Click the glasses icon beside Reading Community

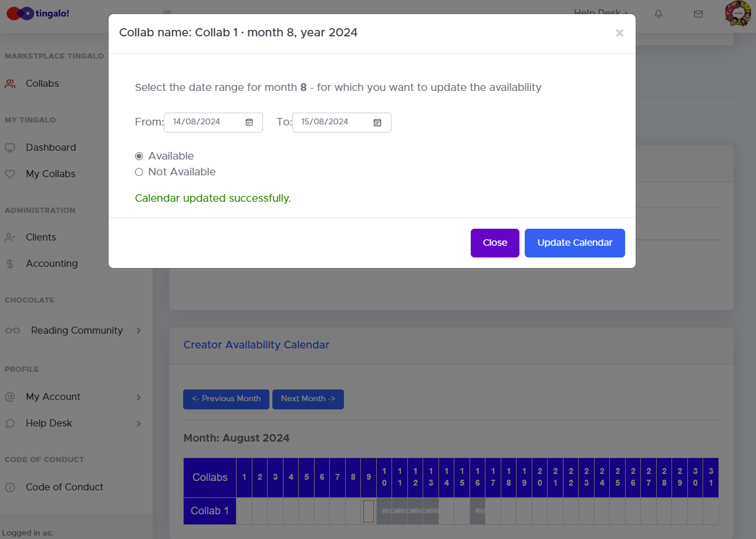(x=12, y=330)
